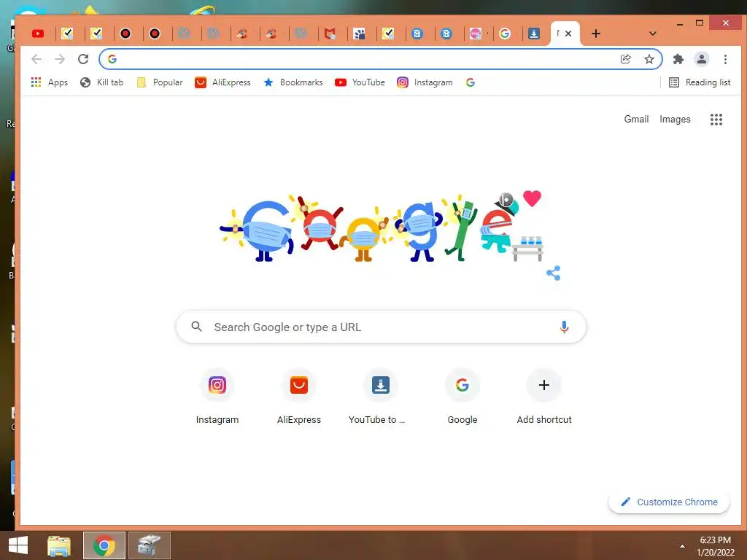Share the Google Doodle
The height and width of the screenshot is (560, 747).
(553, 273)
